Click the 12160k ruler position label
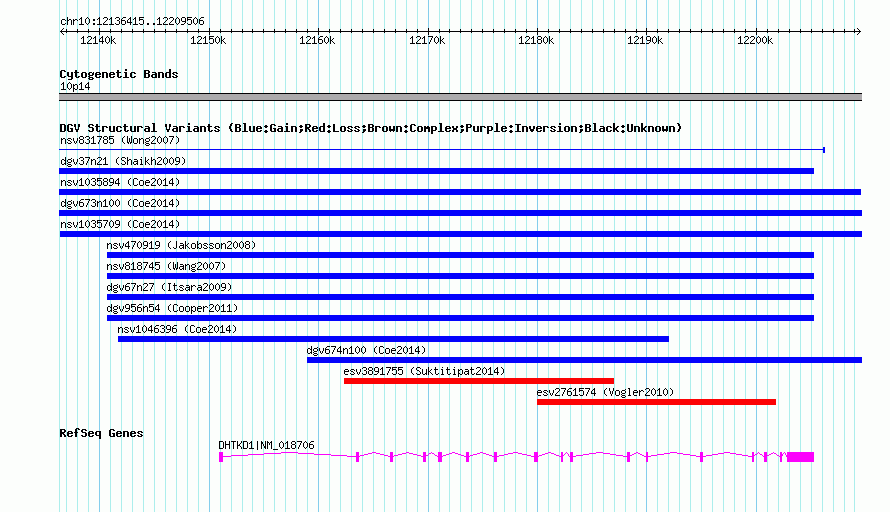The width and height of the screenshot is (890, 512). click(317, 40)
